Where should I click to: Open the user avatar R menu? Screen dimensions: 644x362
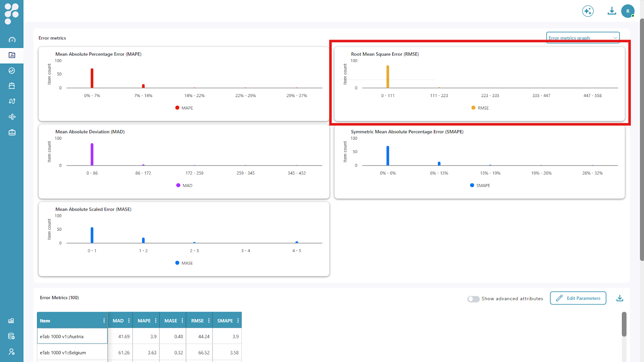(x=627, y=11)
